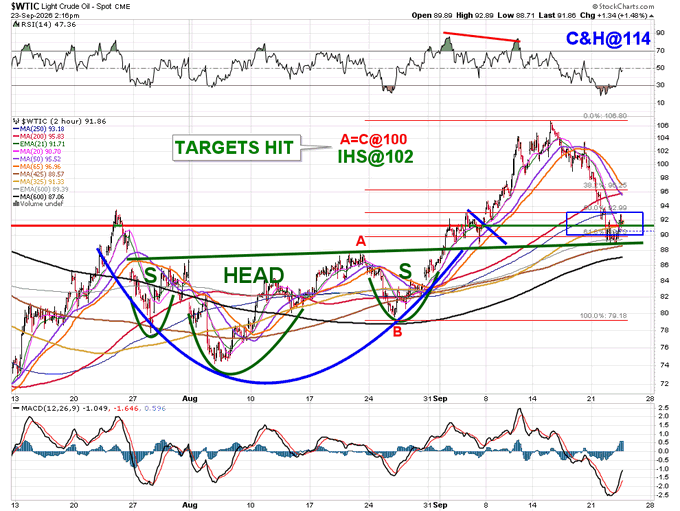Click the 'C&H@114' blue annotation
The width and height of the screenshot is (680, 511).
coord(608,39)
